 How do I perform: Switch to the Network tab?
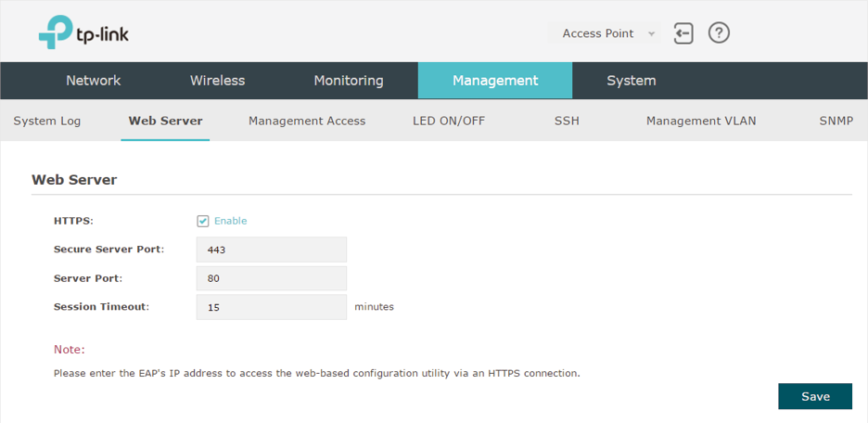tap(93, 81)
